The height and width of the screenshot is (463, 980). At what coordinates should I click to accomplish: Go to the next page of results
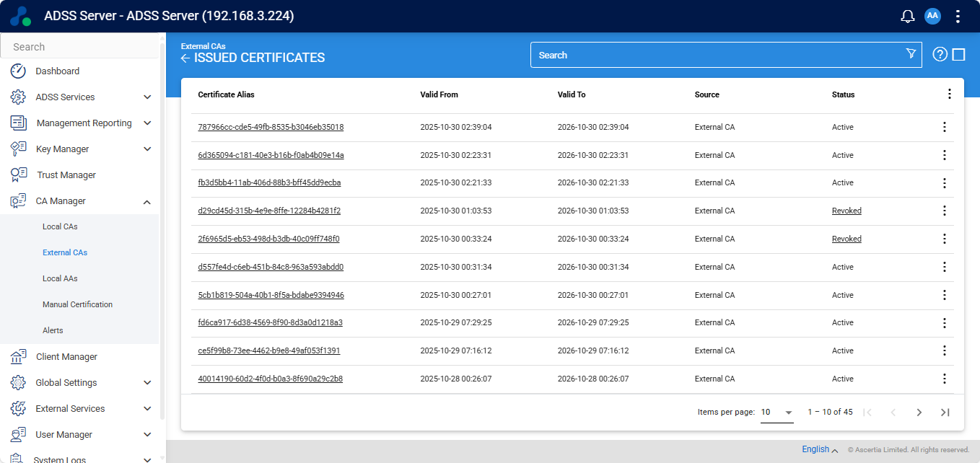tap(919, 413)
